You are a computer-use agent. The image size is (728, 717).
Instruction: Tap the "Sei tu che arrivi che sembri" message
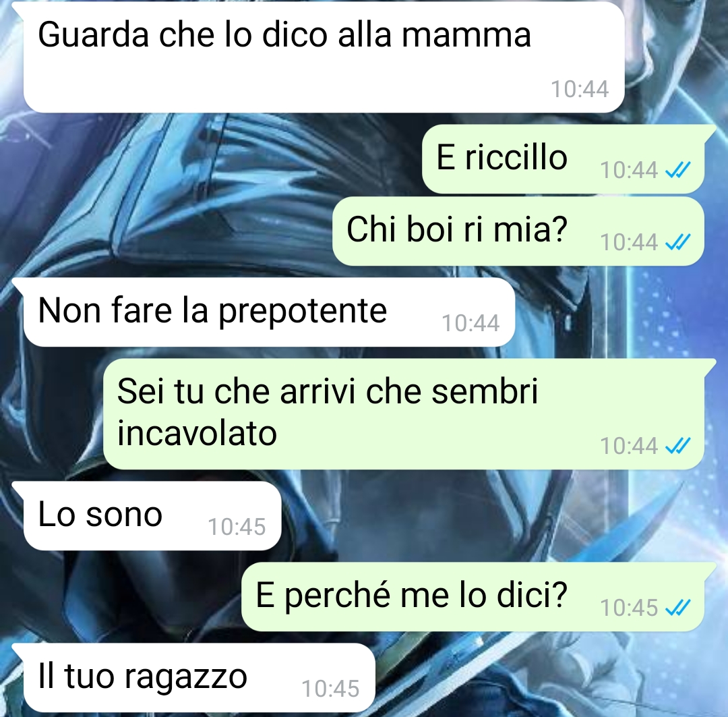[328, 391]
